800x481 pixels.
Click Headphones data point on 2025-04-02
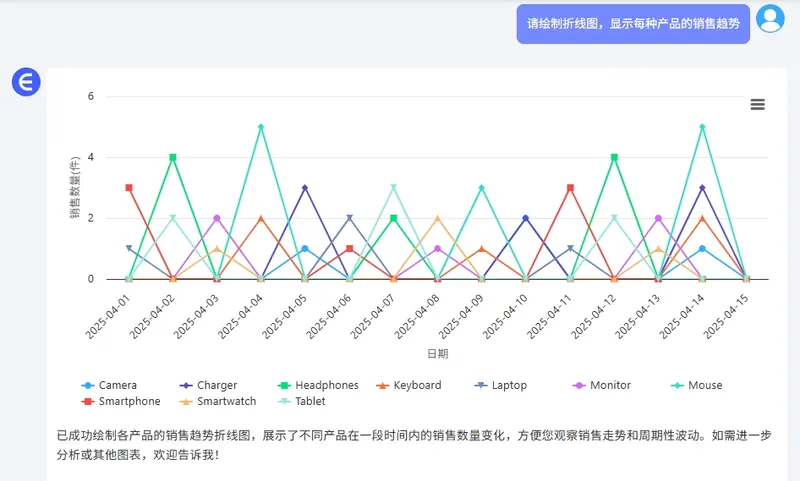click(x=173, y=157)
